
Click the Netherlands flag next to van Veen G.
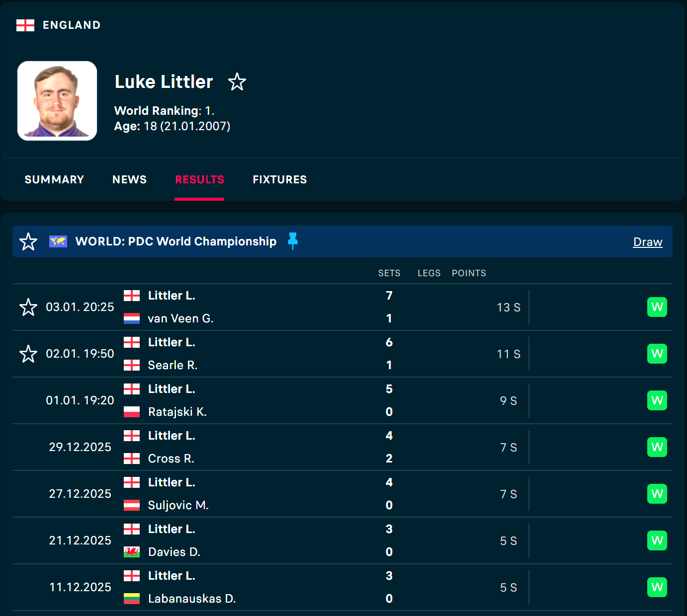coord(132,318)
